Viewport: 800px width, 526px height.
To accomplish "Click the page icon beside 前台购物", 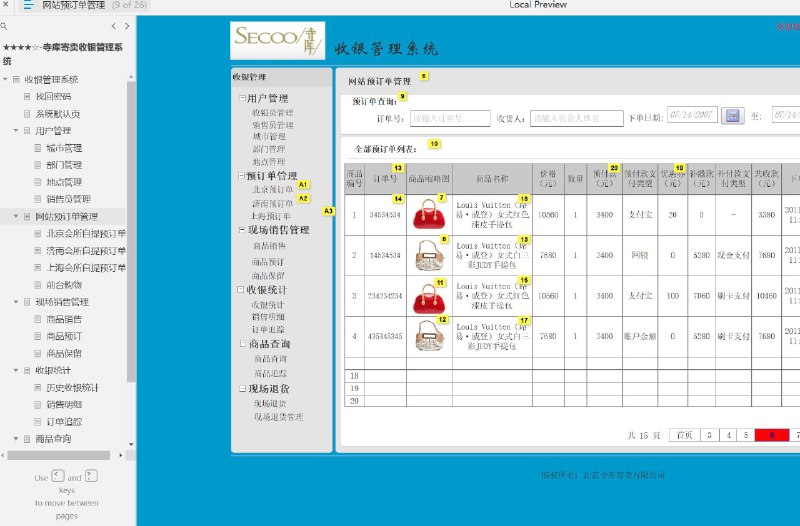I will click(38, 285).
